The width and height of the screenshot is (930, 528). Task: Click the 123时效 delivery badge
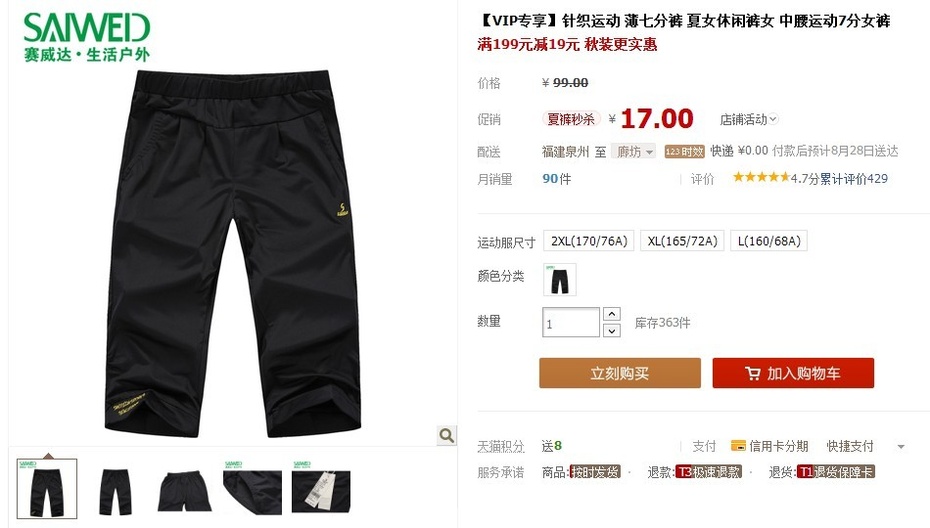point(684,151)
